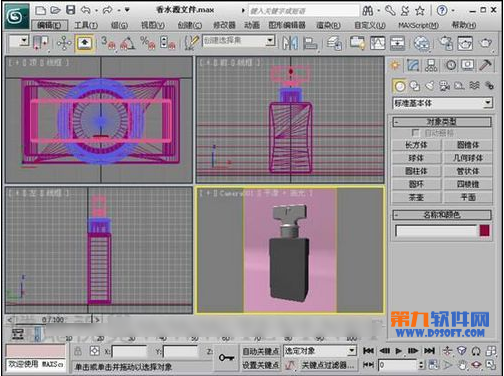This screenshot has width=504, height=376.
Task: Click the 几何球体 button
Action: (468, 158)
